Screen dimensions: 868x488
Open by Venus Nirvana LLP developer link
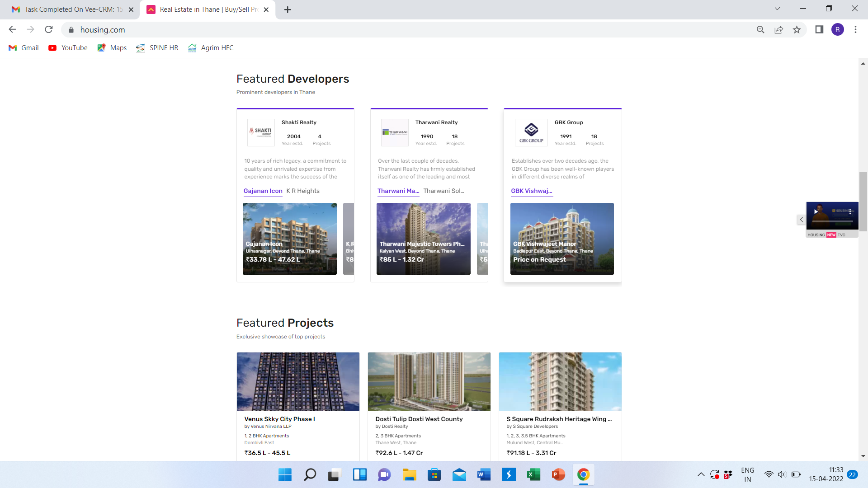[268, 427]
